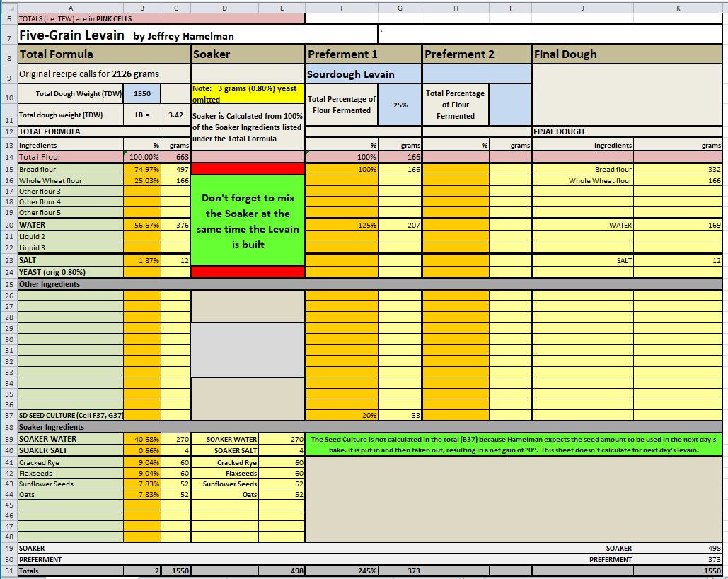Select the yellow yeast omitted note
Viewport: 728px width, 579px height.
point(248,94)
